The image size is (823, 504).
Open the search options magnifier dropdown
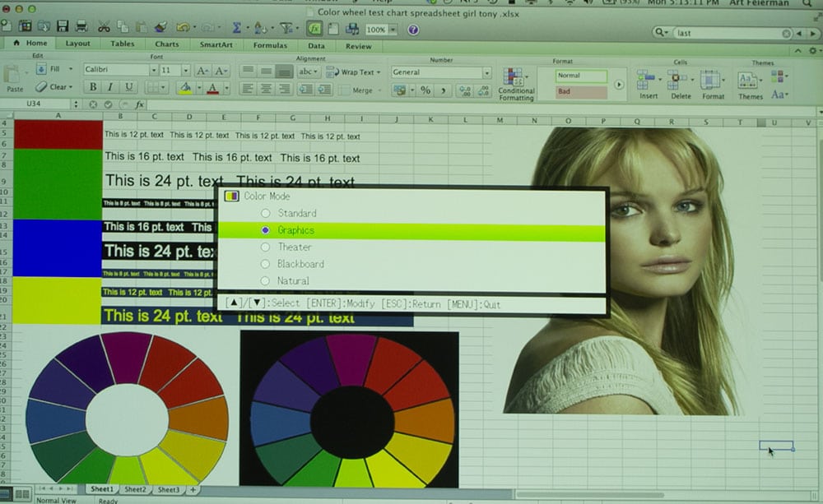coord(662,33)
